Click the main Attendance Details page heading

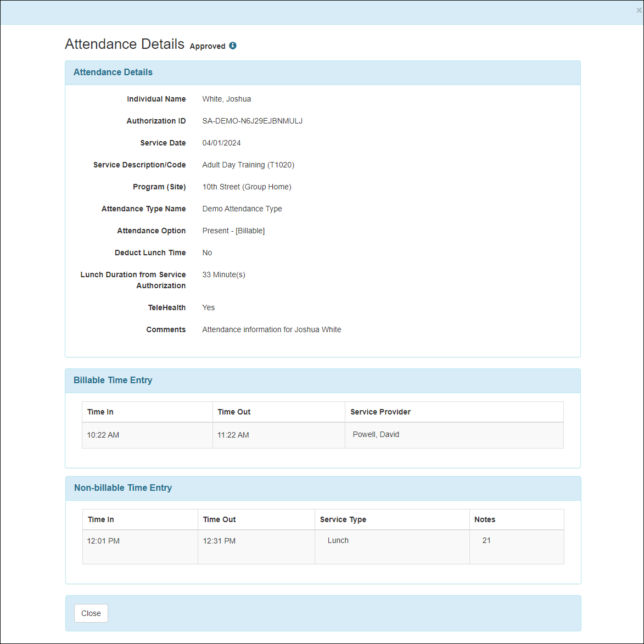click(x=125, y=44)
